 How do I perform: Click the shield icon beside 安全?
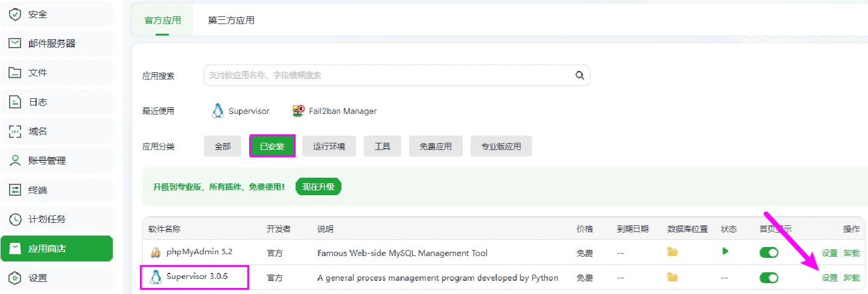click(15, 14)
